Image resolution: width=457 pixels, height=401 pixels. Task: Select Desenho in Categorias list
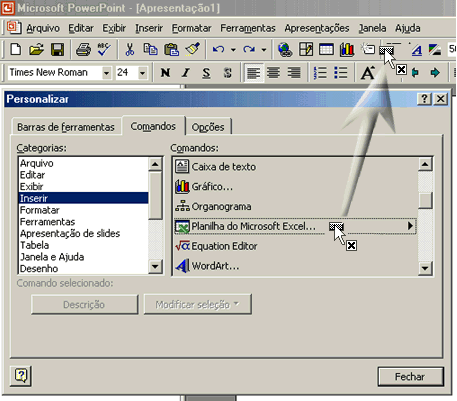(83, 268)
